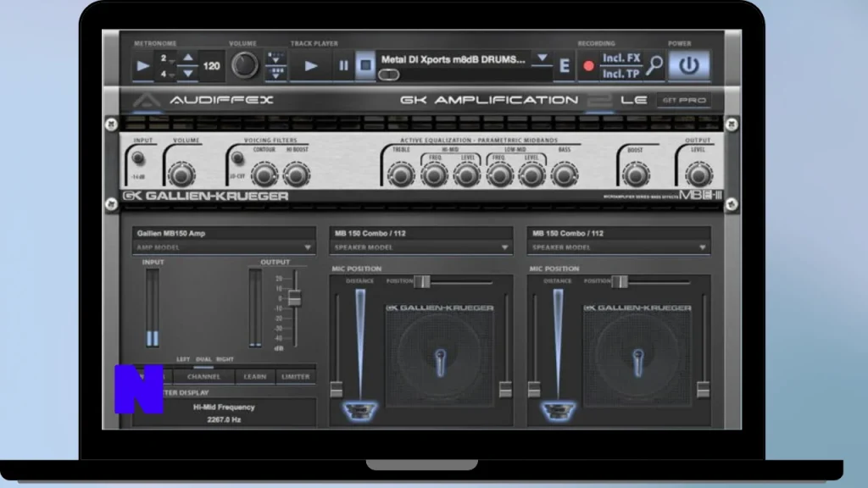Image resolution: width=868 pixels, height=488 pixels.
Task: Open the metronome numerator 2 dropdown
Action: (x=167, y=58)
